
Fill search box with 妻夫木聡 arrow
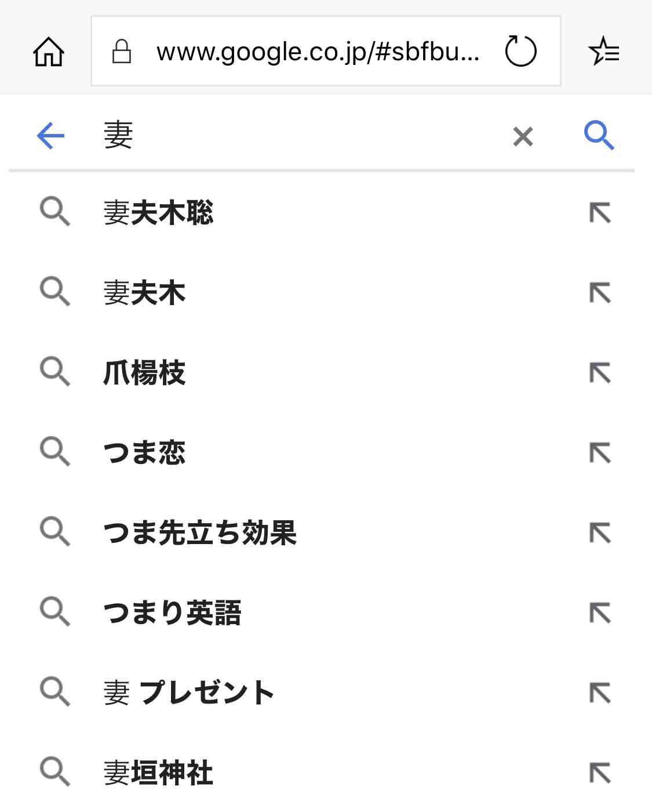(600, 213)
